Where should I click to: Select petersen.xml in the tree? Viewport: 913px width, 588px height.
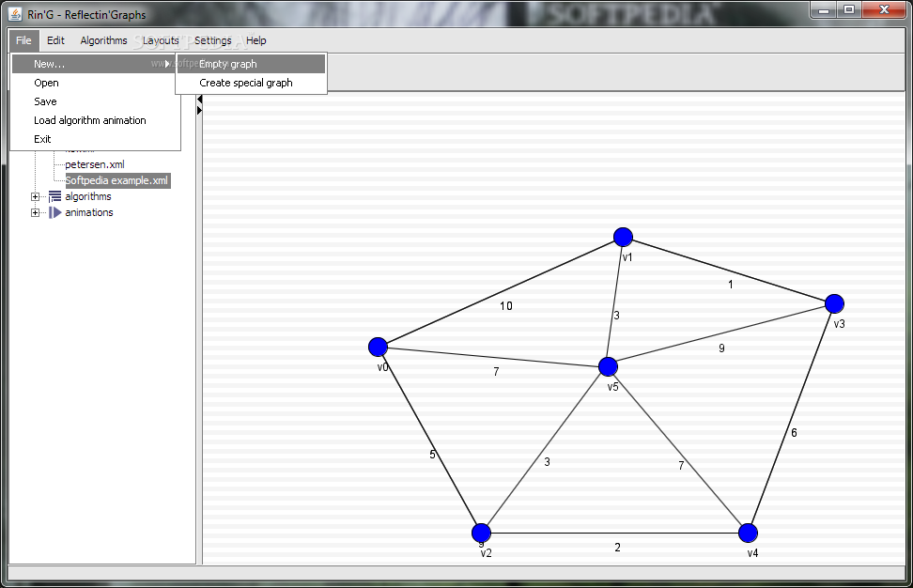95,164
